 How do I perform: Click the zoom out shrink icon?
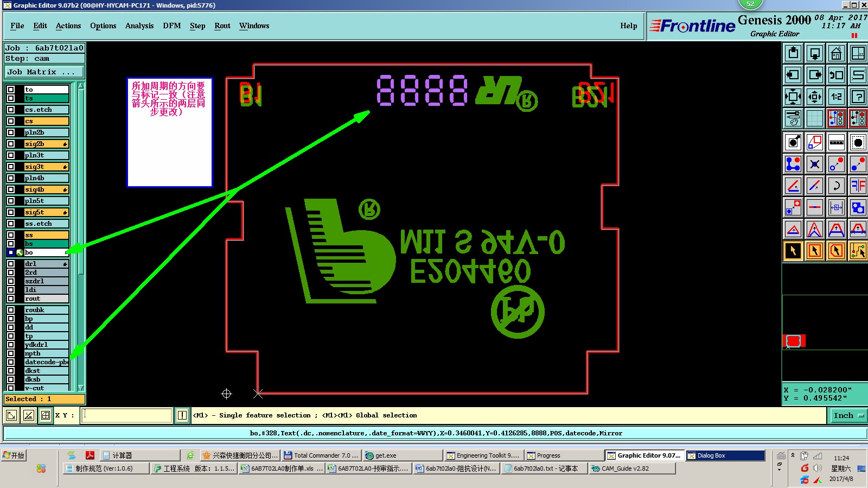point(815,97)
